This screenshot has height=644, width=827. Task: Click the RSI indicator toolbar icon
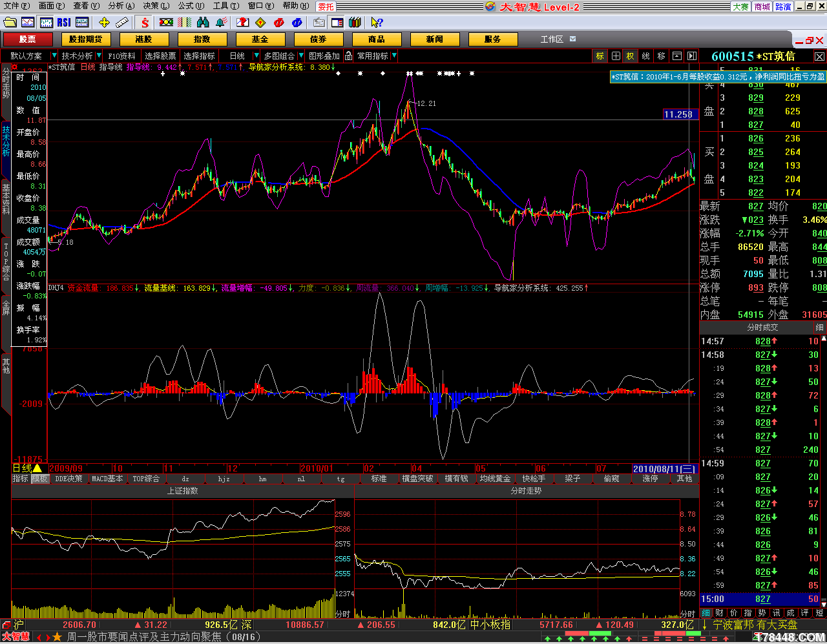[x=64, y=23]
